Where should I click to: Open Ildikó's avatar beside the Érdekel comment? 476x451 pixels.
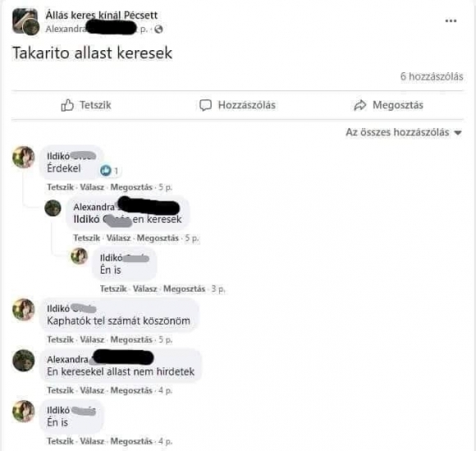click(23, 157)
